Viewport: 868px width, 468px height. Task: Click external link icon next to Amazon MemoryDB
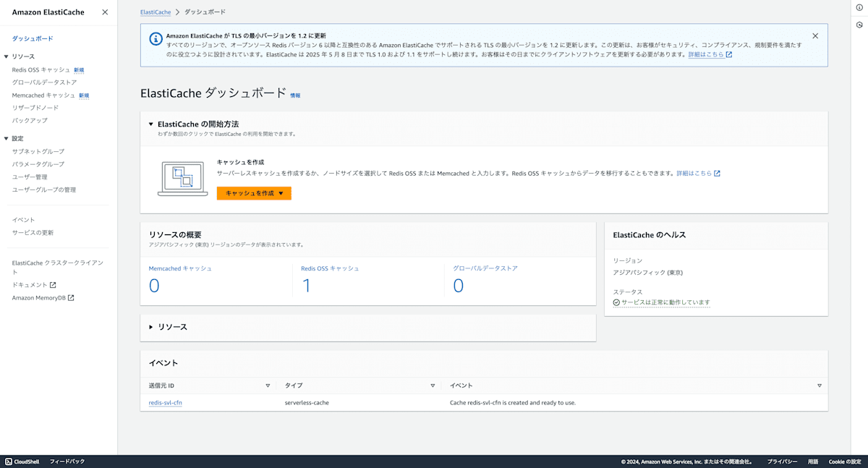tap(71, 297)
